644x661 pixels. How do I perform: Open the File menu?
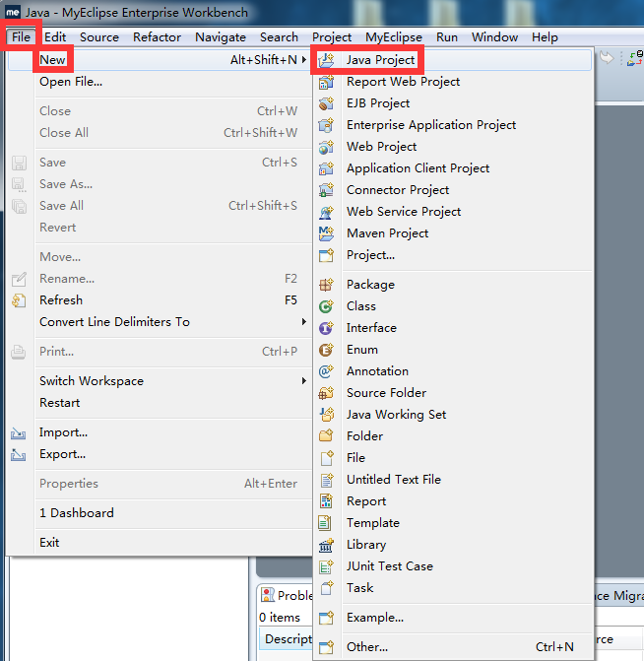(x=21, y=37)
